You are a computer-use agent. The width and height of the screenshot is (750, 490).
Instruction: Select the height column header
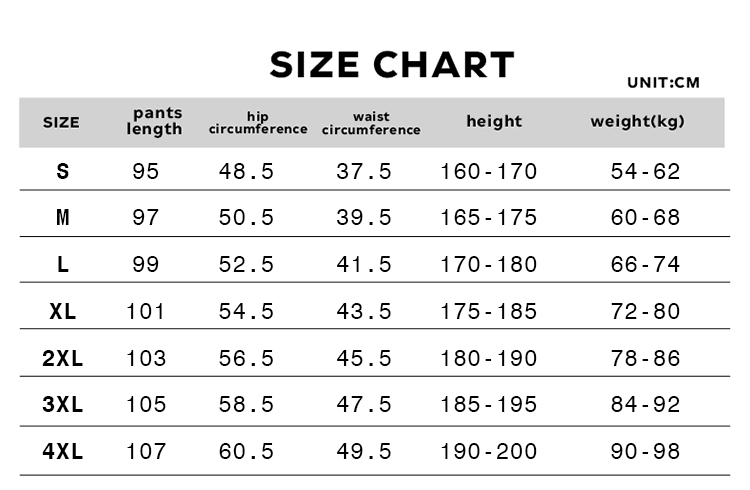click(x=494, y=121)
